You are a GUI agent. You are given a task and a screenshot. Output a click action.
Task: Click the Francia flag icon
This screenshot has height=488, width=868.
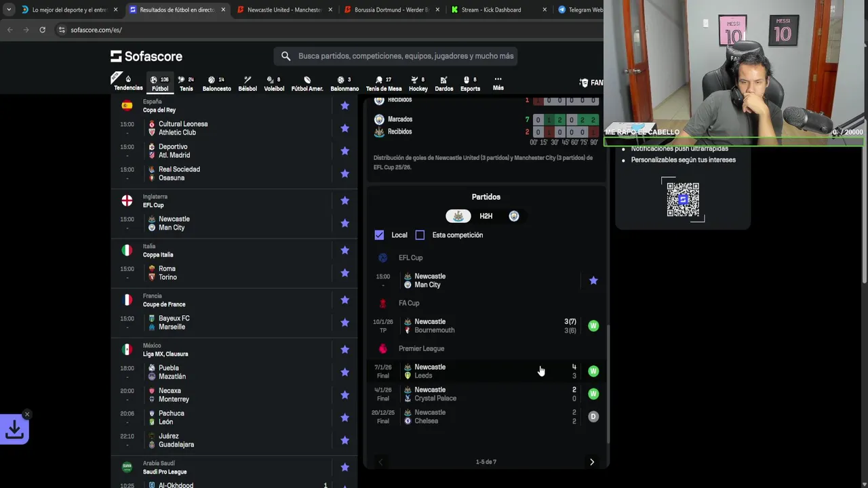click(x=127, y=300)
